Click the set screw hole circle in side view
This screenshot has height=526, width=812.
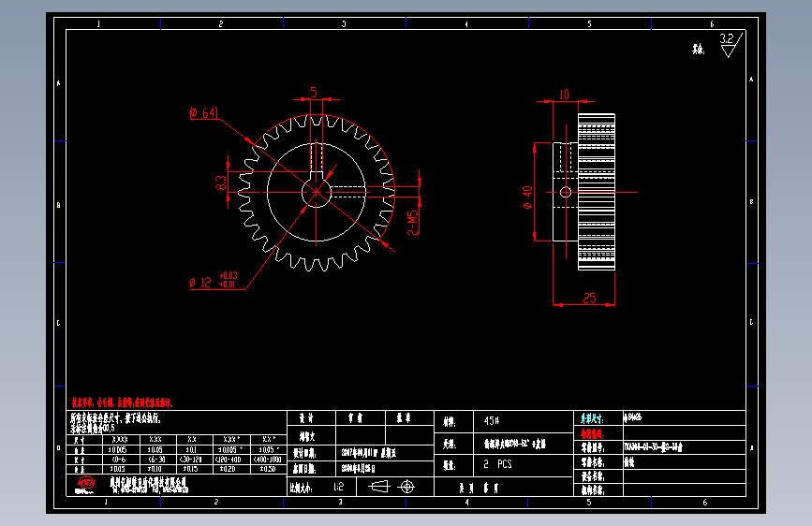(566, 193)
